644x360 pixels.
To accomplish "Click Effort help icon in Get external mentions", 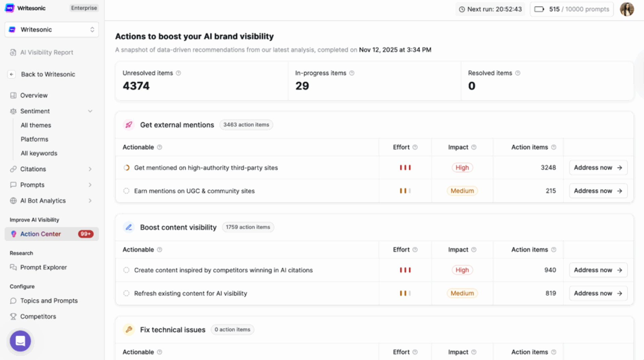I will (415, 147).
